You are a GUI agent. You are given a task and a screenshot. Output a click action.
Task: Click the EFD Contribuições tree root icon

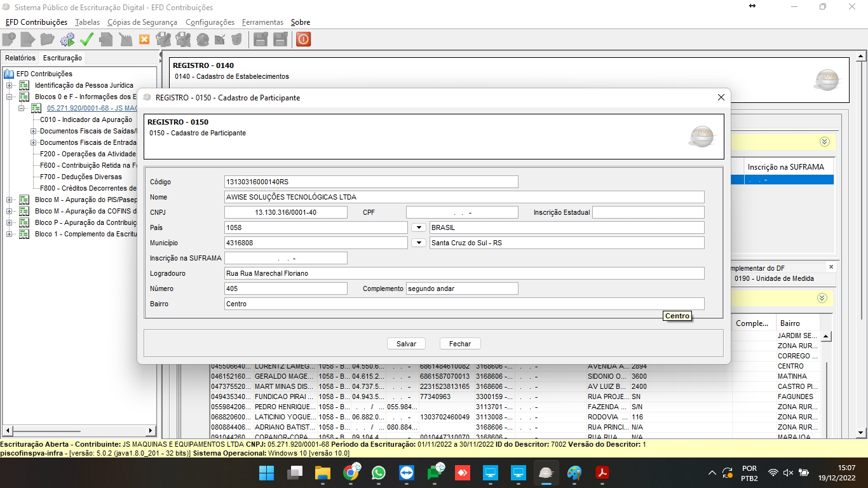coord(9,74)
